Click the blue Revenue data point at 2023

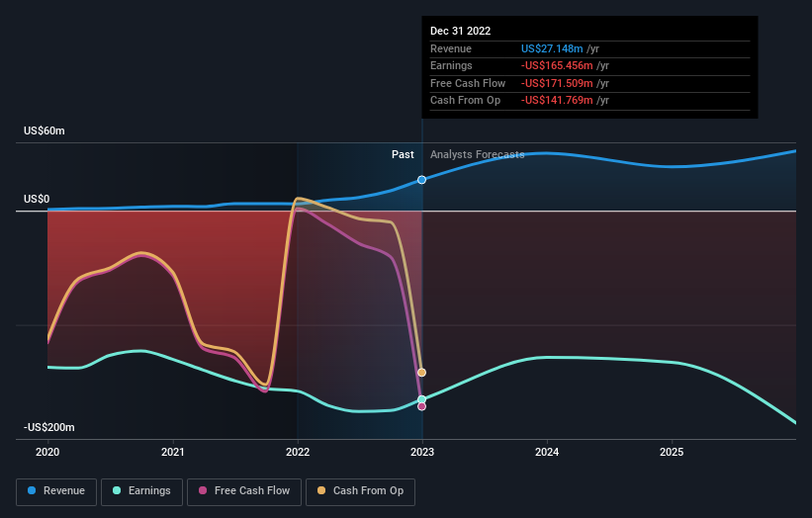(421, 180)
